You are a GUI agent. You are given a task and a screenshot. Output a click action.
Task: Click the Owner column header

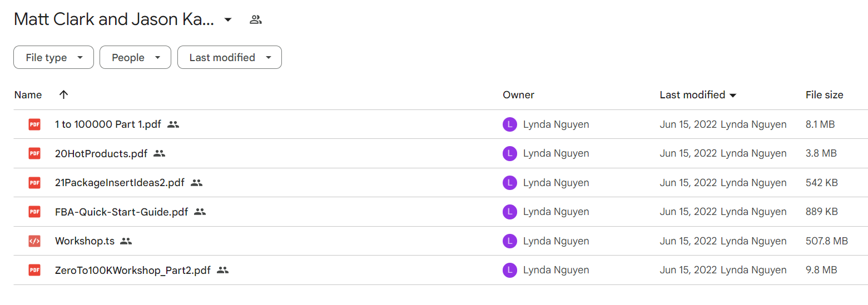(518, 95)
